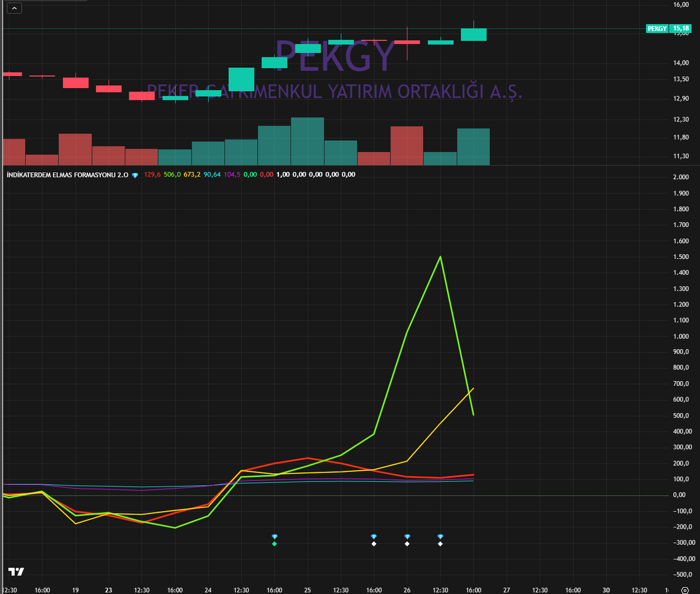Click the 12,30 price scale label
Image resolution: width=700 pixels, height=594 pixels.
(x=681, y=119)
